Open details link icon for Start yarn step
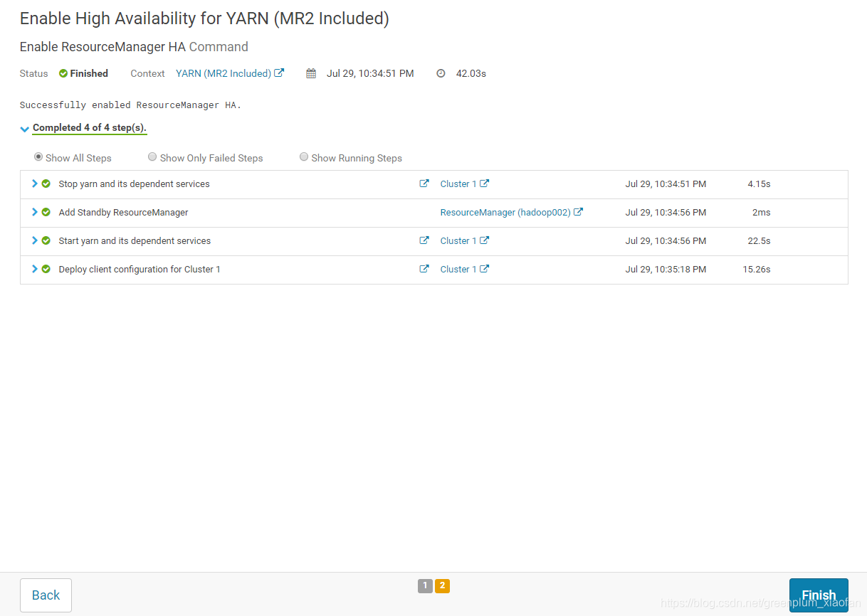Image resolution: width=867 pixels, height=616 pixels. (x=424, y=240)
